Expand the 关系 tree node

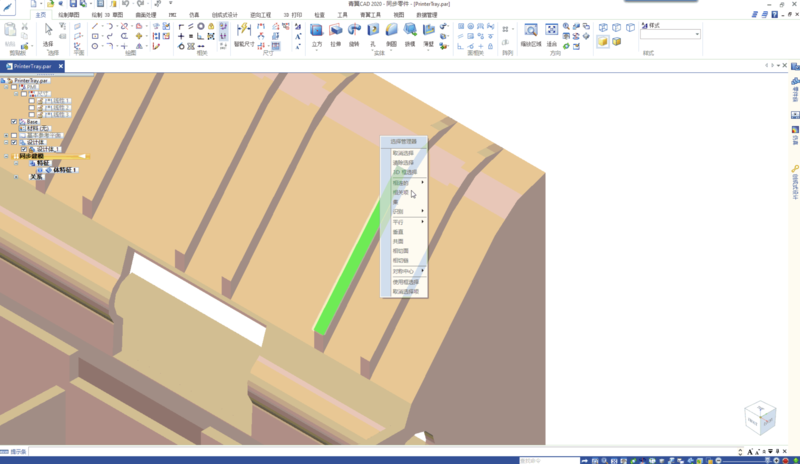pyautogui.click(x=16, y=177)
